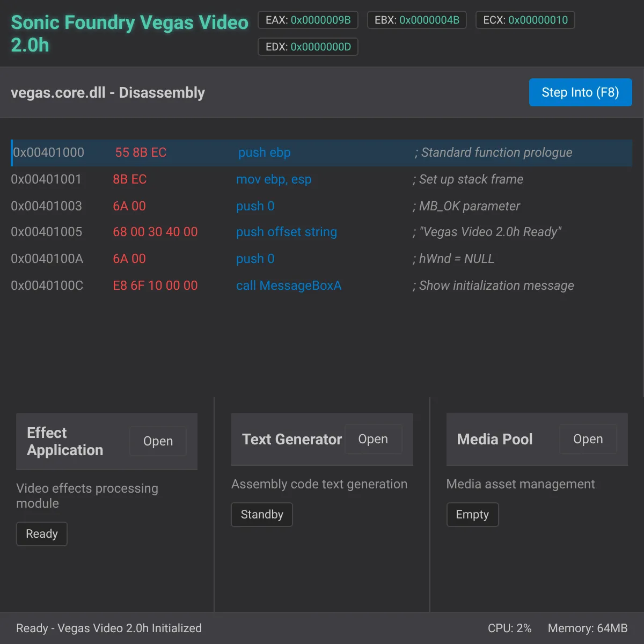644x644 pixels.
Task: Click the Show initialization message comment
Action: pyautogui.click(x=493, y=286)
